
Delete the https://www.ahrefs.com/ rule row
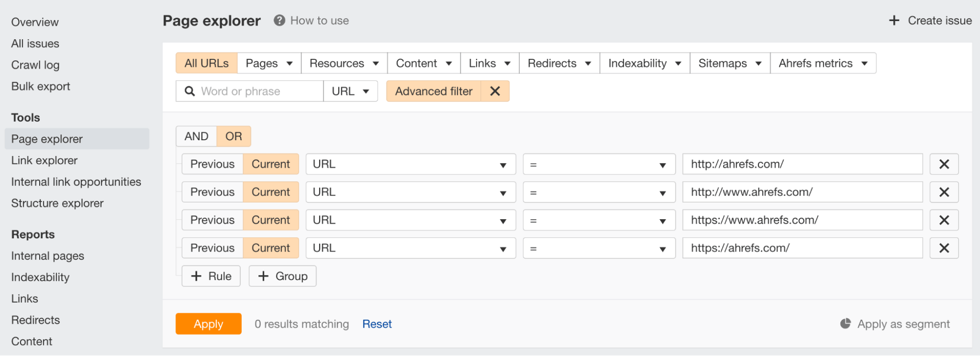point(944,220)
